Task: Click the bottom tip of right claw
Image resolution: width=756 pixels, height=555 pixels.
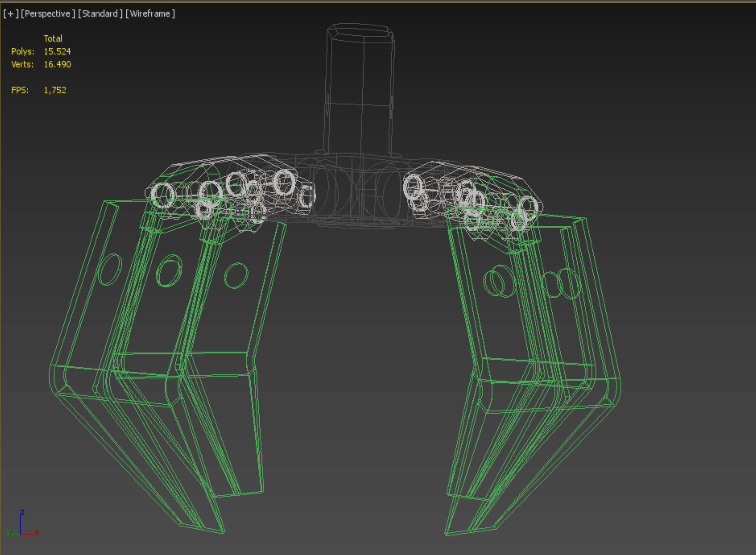Action: tap(447, 534)
